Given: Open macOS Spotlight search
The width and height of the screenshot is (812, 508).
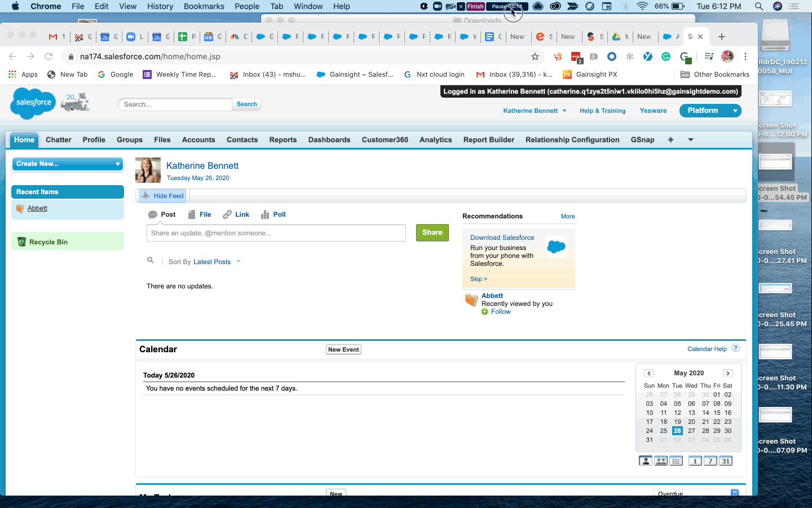Looking at the screenshot, I should (759, 6).
